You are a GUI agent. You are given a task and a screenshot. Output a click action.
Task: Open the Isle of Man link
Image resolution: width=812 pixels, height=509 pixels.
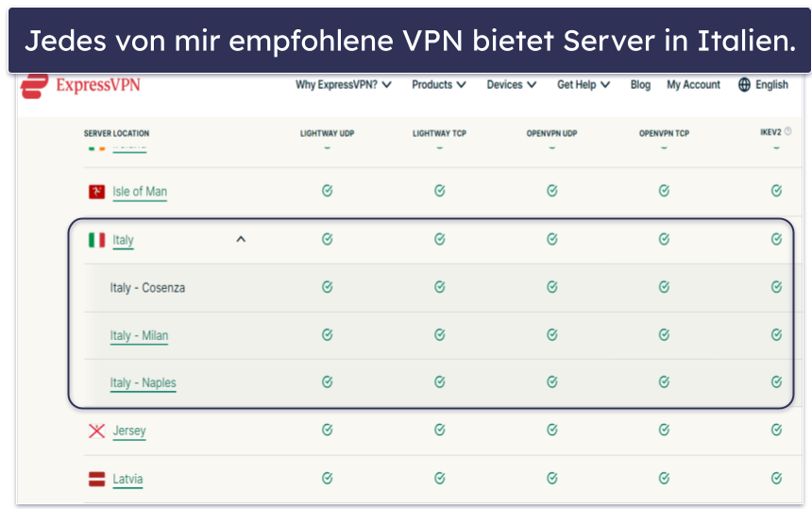point(140,192)
